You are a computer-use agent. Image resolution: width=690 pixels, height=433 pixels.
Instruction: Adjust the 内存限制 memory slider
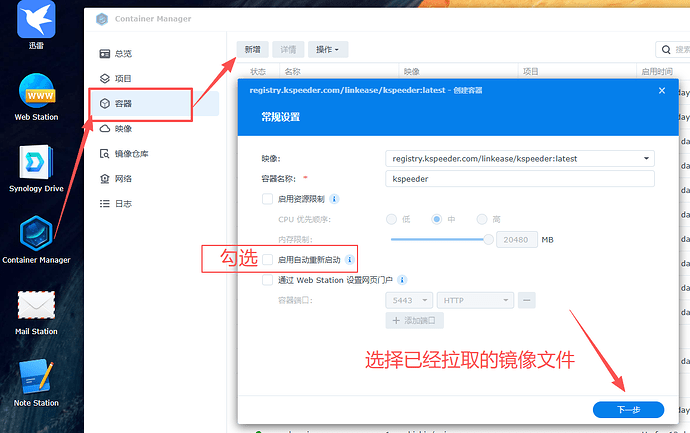488,240
